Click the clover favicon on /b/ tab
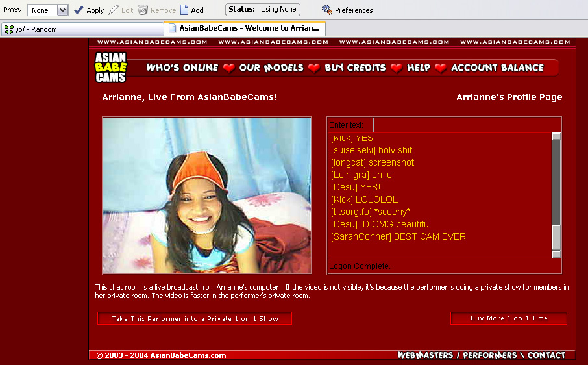The height and width of the screenshot is (365, 588). click(9, 29)
